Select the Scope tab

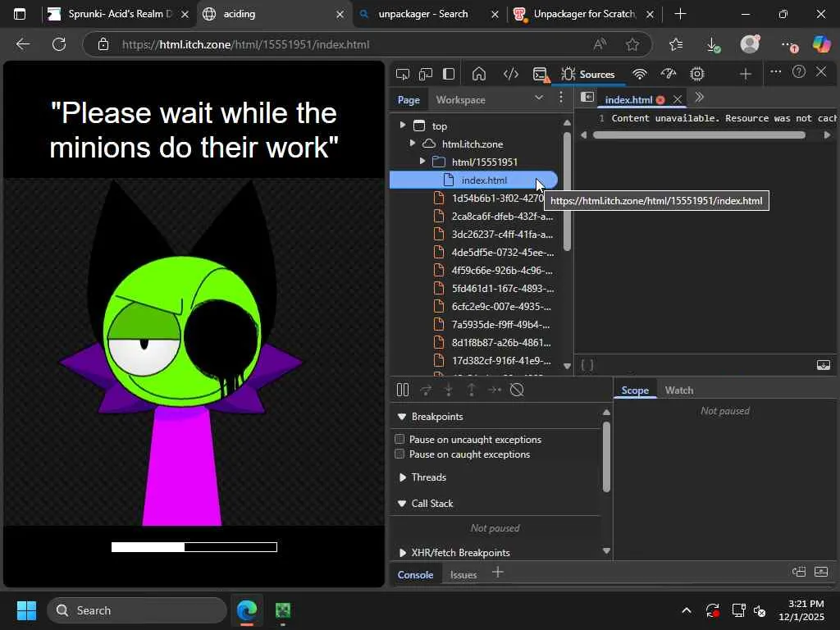tap(635, 390)
